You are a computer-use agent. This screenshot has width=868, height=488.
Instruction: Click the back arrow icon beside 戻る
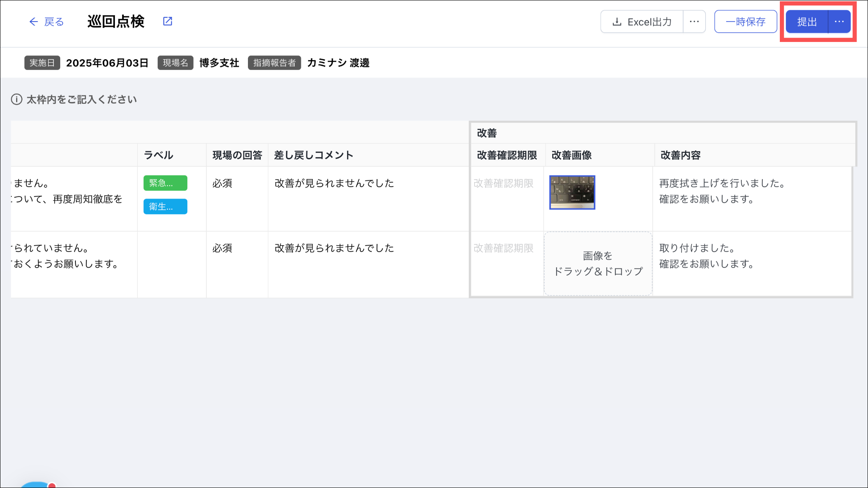click(x=33, y=22)
